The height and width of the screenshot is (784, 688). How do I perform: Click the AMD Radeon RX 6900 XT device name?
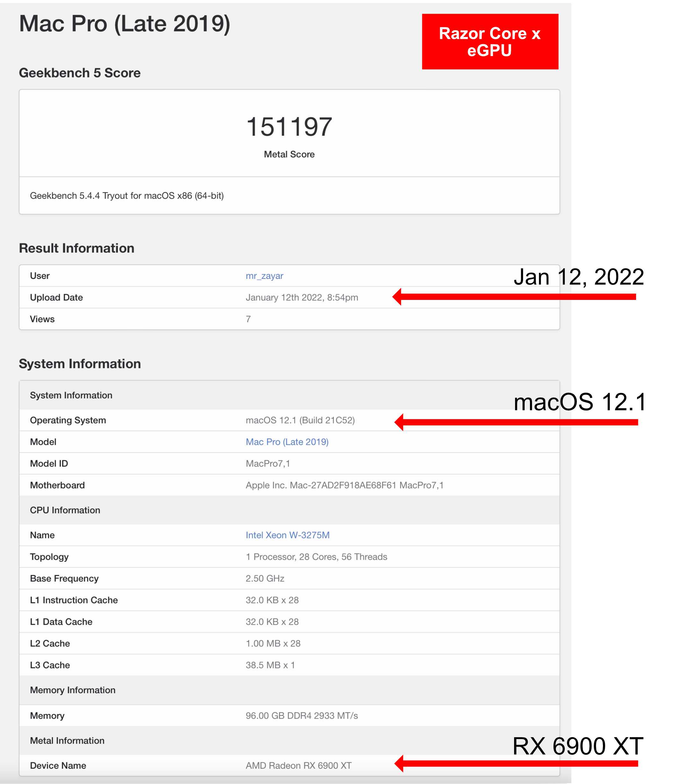click(x=298, y=766)
